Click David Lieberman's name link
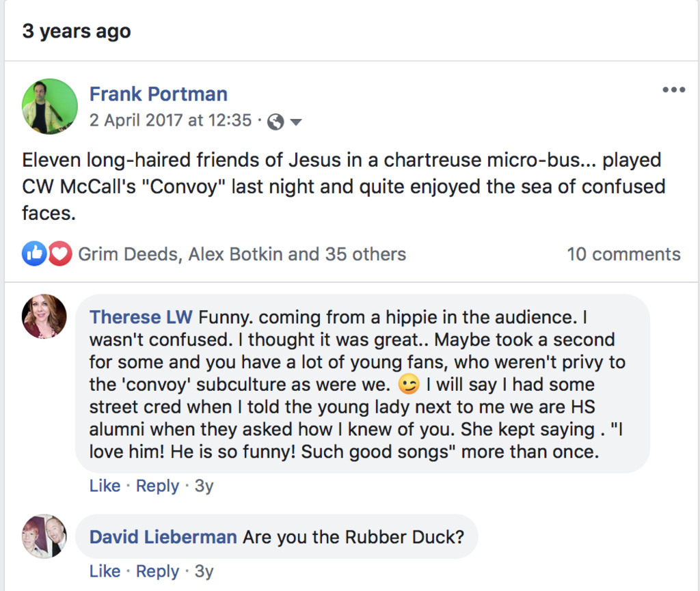Image resolution: width=700 pixels, height=591 pixels. pyautogui.click(x=163, y=537)
